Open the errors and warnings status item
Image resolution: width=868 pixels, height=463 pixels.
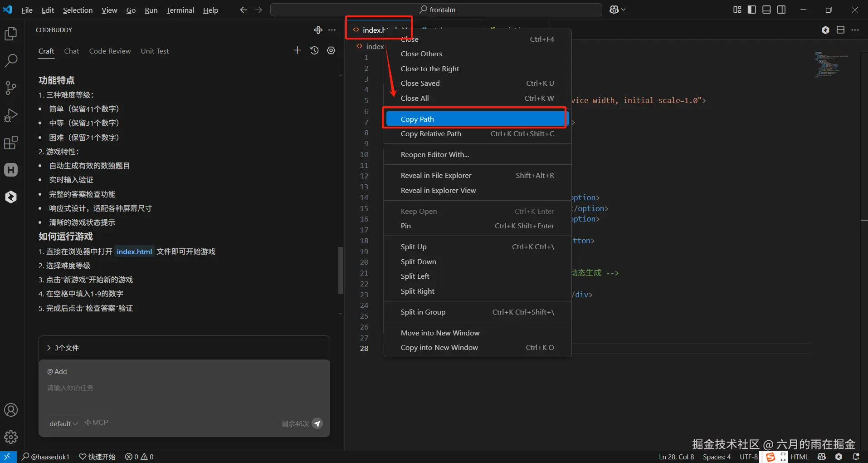click(139, 457)
